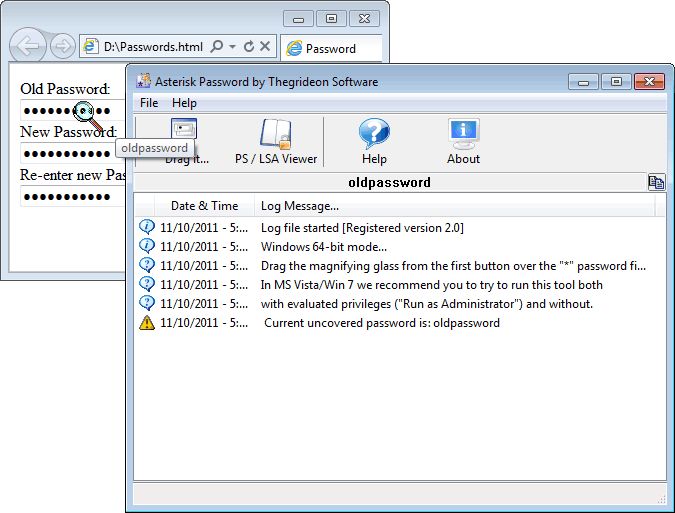Go back in the Internet Explorer window
The height and width of the screenshot is (513, 675).
click(27, 46)
